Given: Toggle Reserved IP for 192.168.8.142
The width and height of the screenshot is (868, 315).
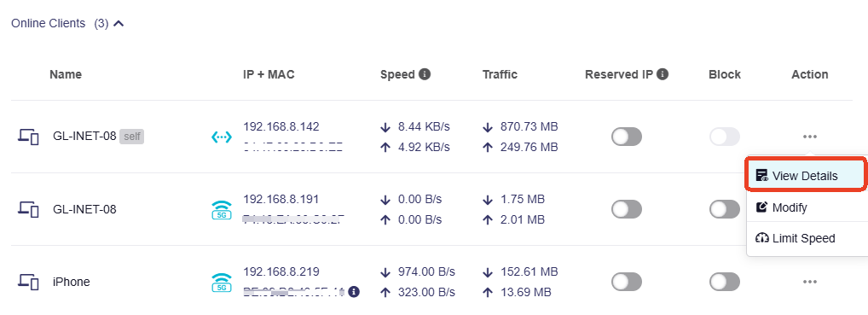Looking at the screenshot, I should (627, 137).
